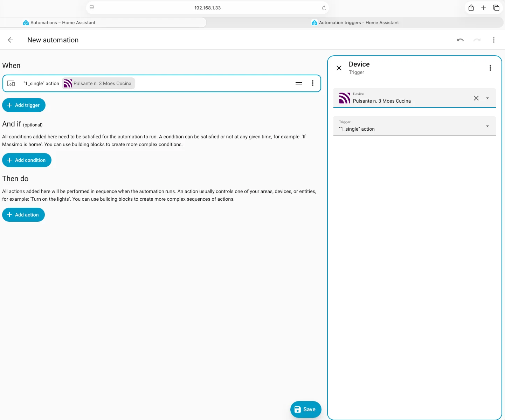The image size is (505, 420).
Task: Click the device trigger type icon in row
Action: [x=11, y=83]
